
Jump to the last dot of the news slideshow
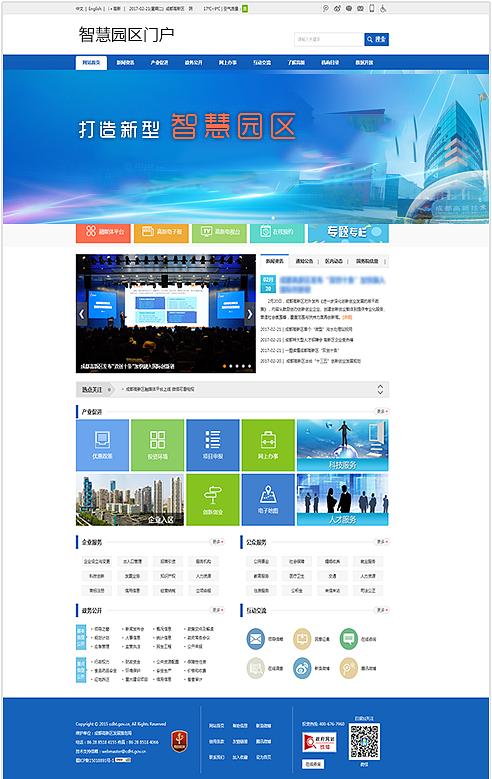tap(249, 366)
